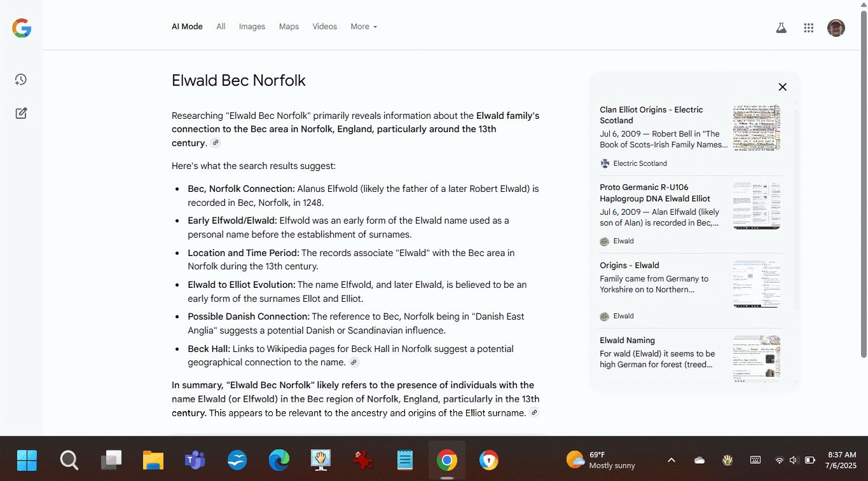Click the Google account profile picture
The image size is (868, 481).
click(836, 28)
